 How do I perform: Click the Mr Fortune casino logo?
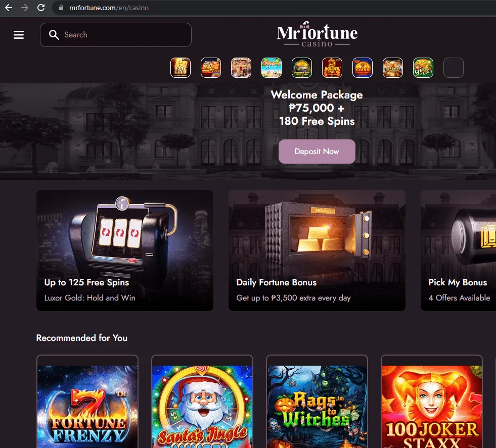(317, 34)
